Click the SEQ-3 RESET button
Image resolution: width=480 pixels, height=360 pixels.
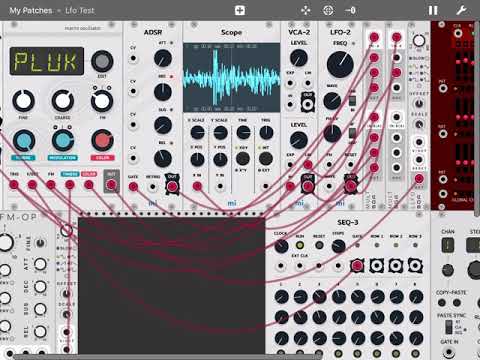pyautogui.click(x=319, y=246)
